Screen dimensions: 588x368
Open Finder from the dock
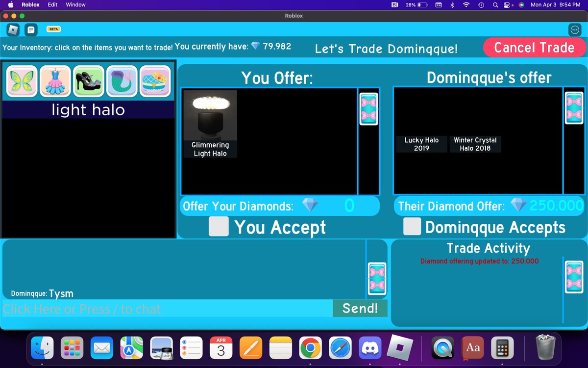point(43,348)
